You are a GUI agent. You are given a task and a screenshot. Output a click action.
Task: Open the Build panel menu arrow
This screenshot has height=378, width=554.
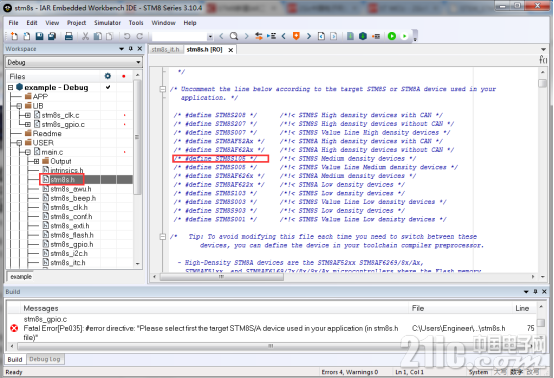click(526, 292)
